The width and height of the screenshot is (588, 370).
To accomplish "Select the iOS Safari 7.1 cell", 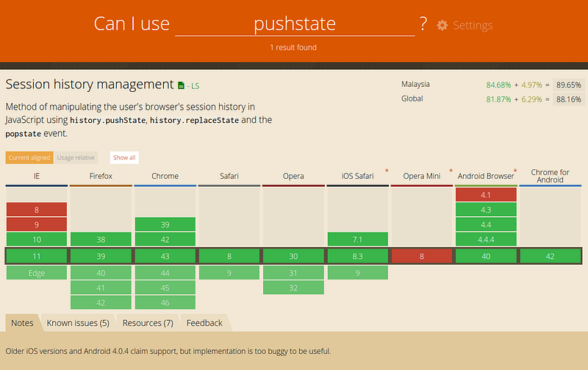I will coord(357,239).
